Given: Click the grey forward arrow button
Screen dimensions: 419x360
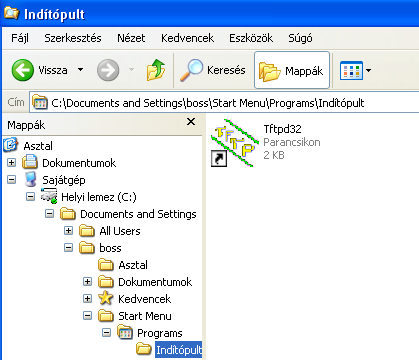Looking at the screenshot, I should tap(108, 70).
